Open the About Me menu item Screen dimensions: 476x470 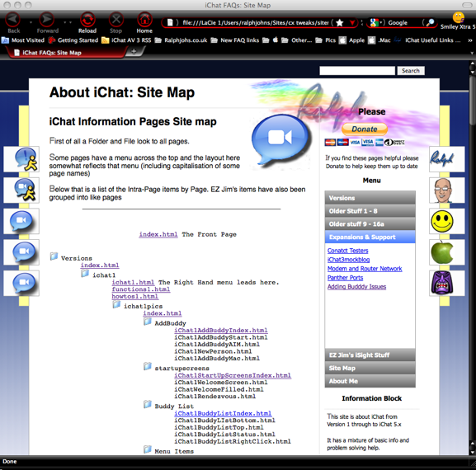(x=370, y=381)
